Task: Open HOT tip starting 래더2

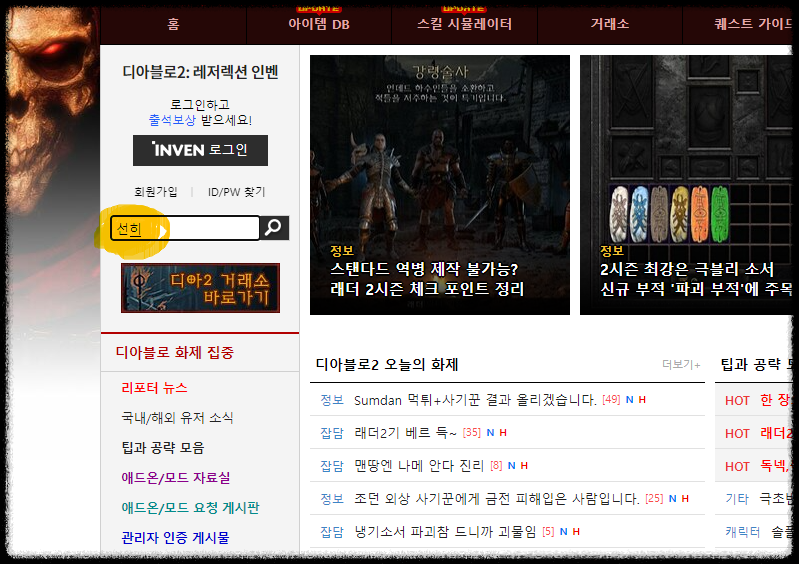Action: point(776,433)
